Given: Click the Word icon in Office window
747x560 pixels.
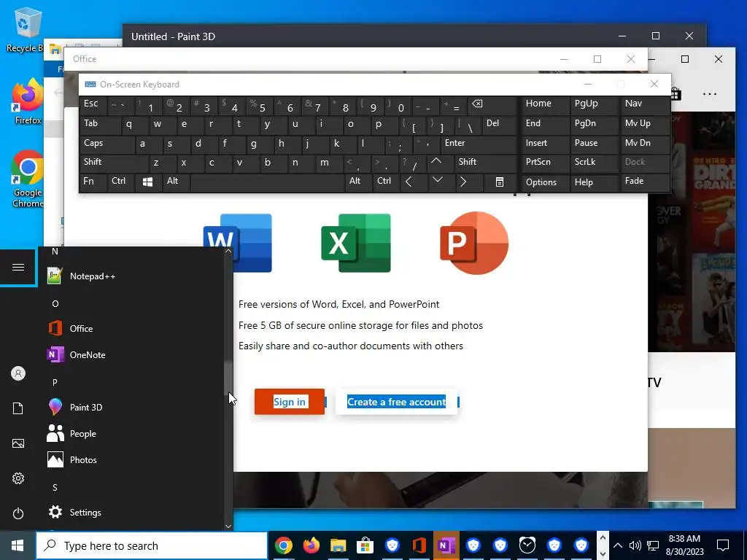Looking at the screenshot, I should point(238,243).
